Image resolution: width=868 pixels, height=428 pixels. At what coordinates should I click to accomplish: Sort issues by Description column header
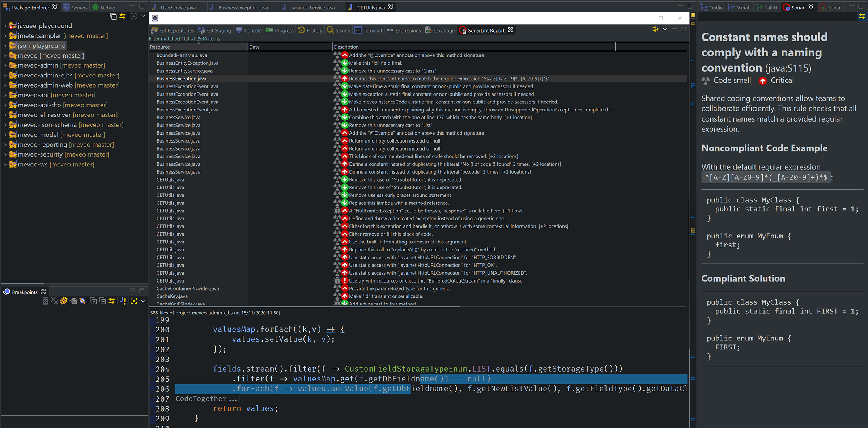pyautogui.click(x=474, y=47)
